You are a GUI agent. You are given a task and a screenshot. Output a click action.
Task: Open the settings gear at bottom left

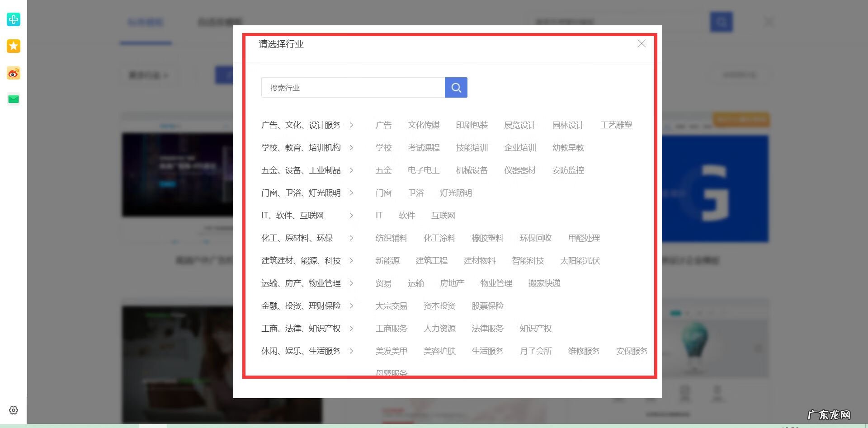pos(13,410)
